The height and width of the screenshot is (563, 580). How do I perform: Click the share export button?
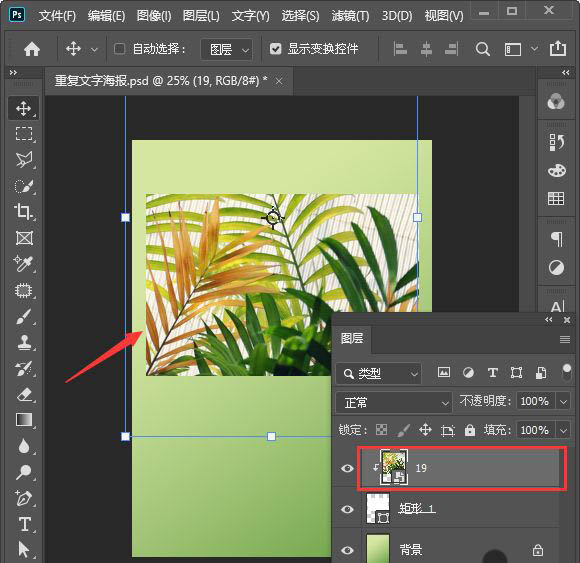[x=558, y=48]
